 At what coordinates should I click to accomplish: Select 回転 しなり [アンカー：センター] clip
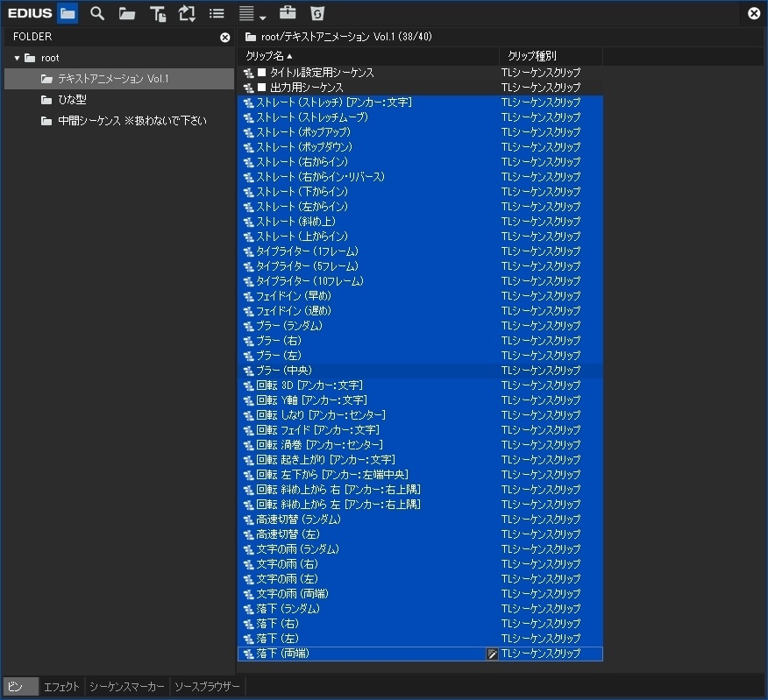(420, 415)
